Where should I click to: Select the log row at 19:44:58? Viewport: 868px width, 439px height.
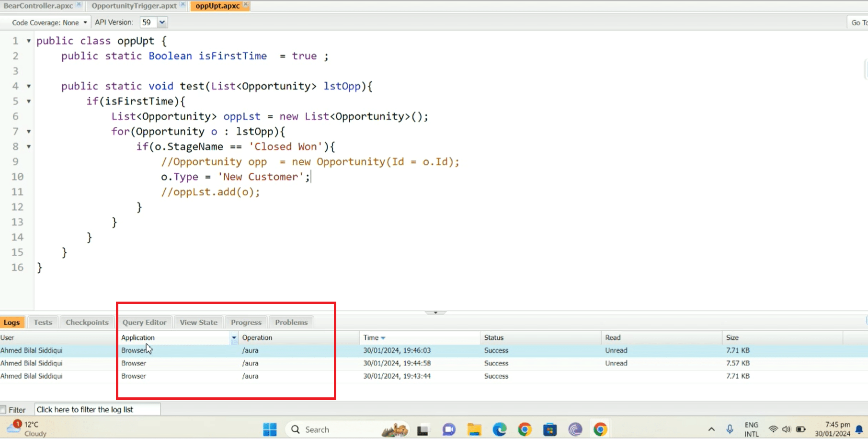[x=434, y=363]
